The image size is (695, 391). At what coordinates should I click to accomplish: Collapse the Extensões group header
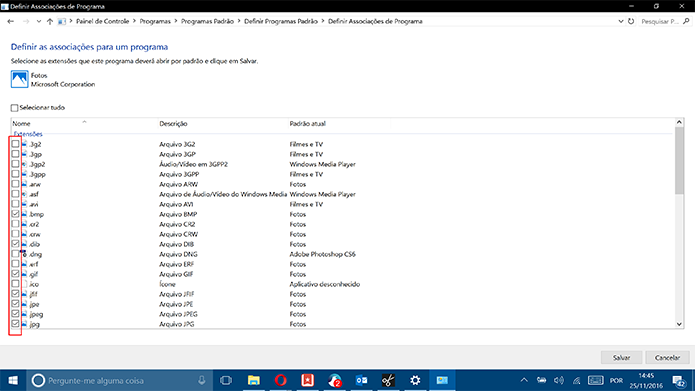pyautogui.click(x=28, y=134)
